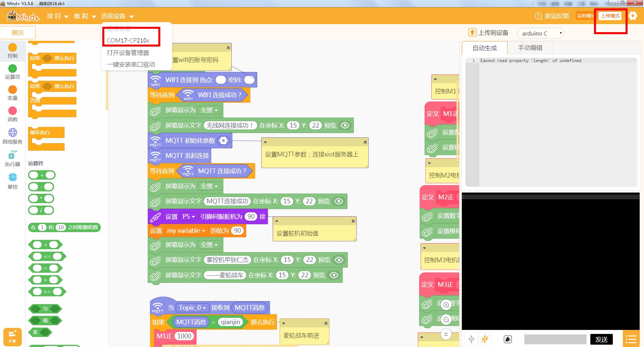Select the 执行器 category icon
The height and width of the screenshot is (347, 644).
(12, 155)
